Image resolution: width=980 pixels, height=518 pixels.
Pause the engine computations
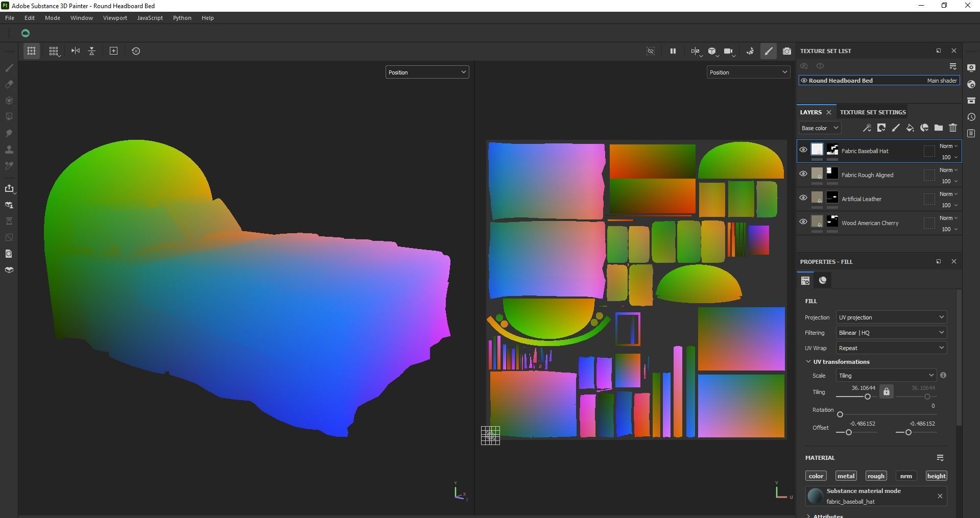tap(673, 51)
